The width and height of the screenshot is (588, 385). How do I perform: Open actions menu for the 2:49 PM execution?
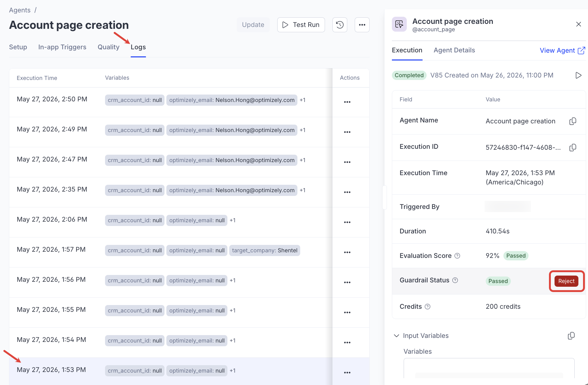[x=347, y=132]
